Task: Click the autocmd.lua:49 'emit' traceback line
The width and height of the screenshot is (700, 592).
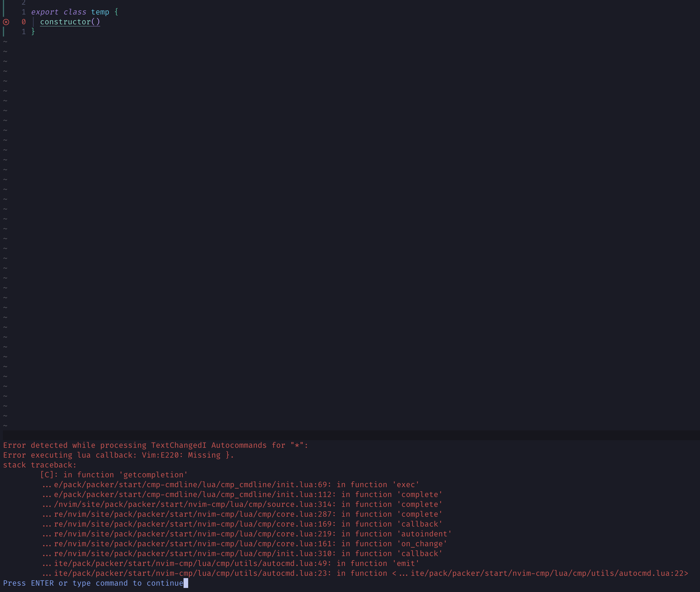Action: pos(231,563)
